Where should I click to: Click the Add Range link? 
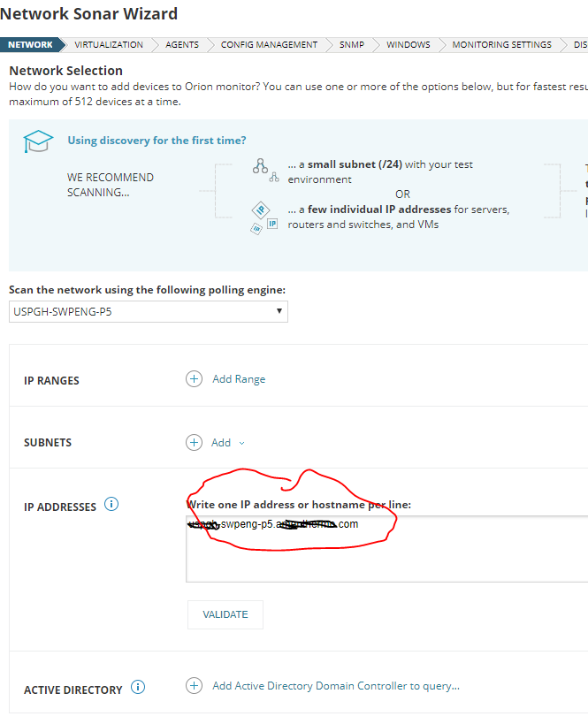(x=239, y=379)
